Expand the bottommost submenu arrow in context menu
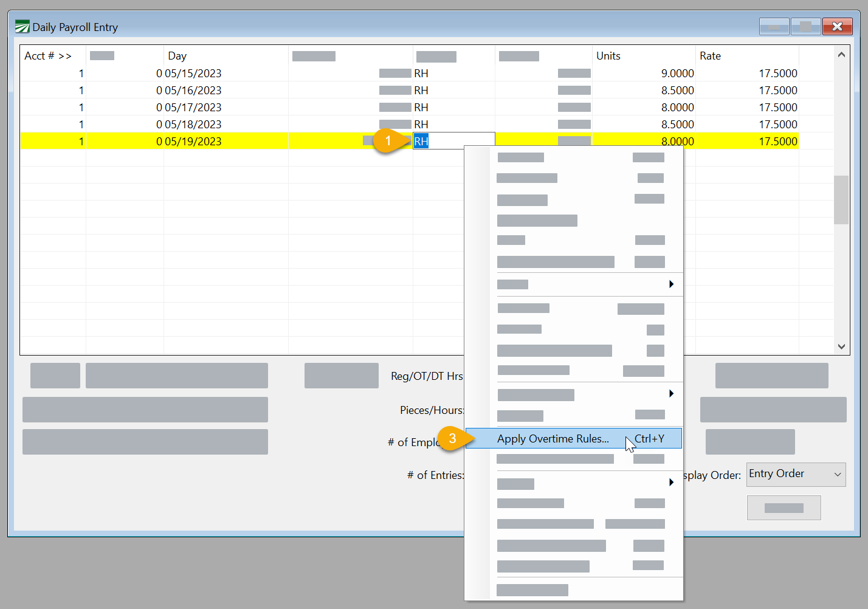This screenshot has height=609, width=868. pyautogui.click(x=671, y=482)
